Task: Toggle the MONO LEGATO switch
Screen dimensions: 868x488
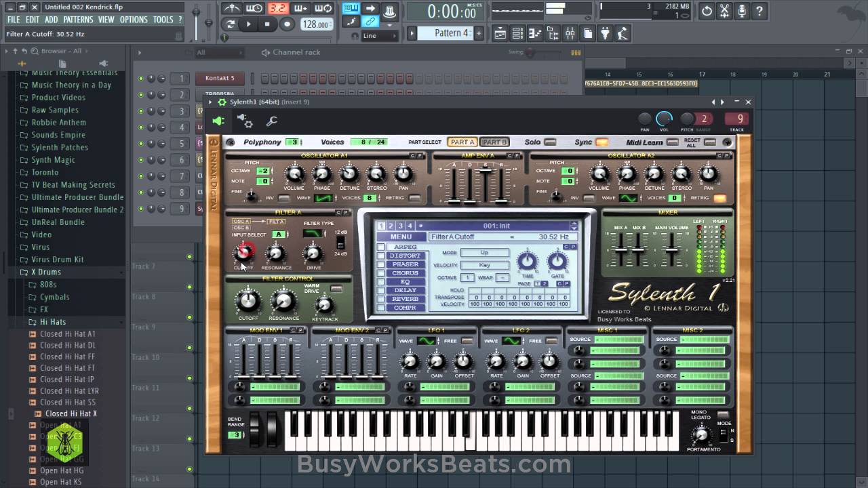Action: point(723,415)
